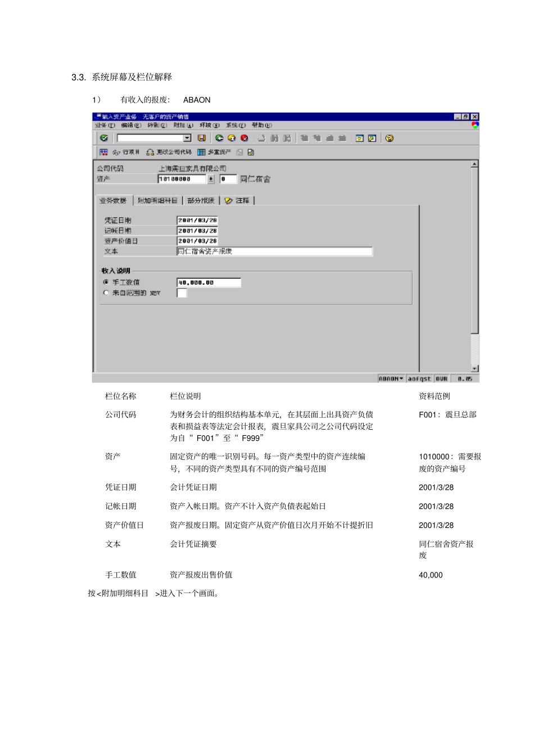534x756 pixels.
Task: Click the restore window button
Action: pos(466,117)
